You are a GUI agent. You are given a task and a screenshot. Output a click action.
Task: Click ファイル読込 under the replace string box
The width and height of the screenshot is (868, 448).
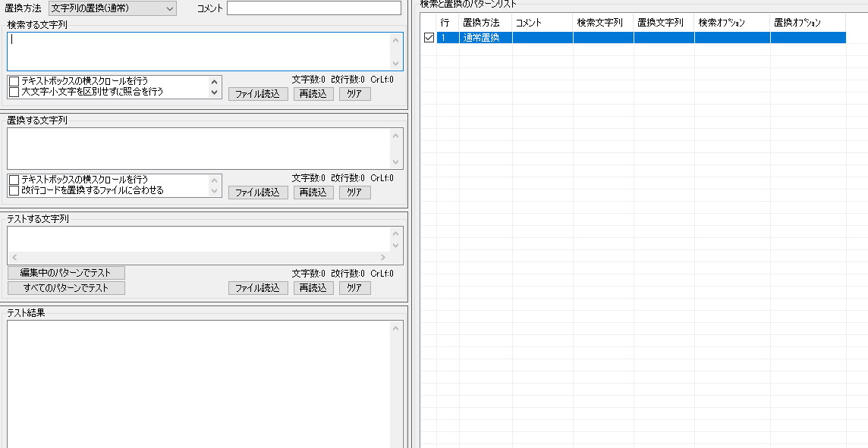coord(258,193)
